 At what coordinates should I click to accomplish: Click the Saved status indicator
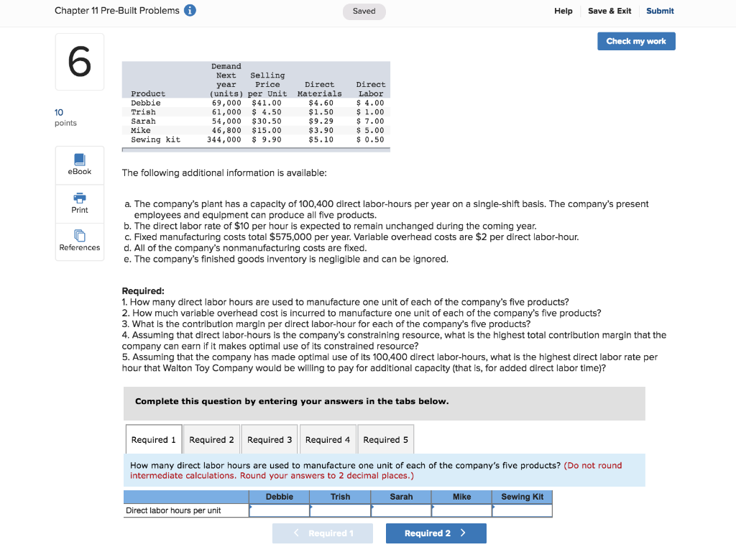coord(364,12)
